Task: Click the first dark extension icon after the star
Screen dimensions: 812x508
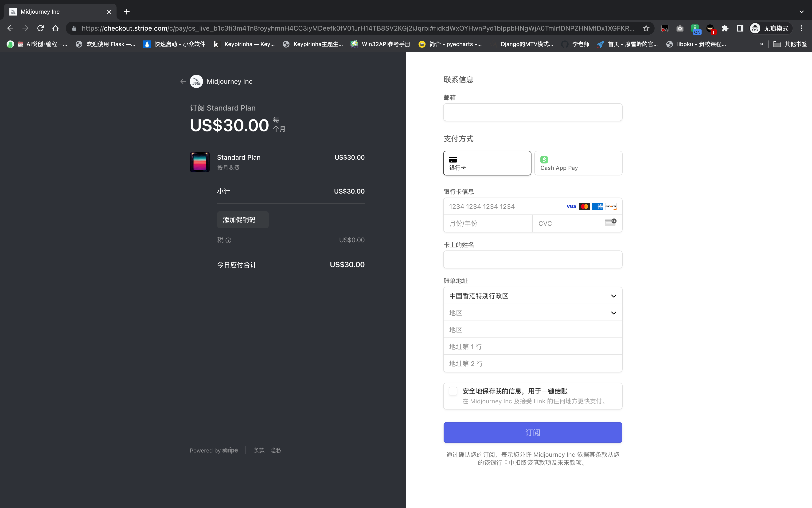Action: coord(665,28)
